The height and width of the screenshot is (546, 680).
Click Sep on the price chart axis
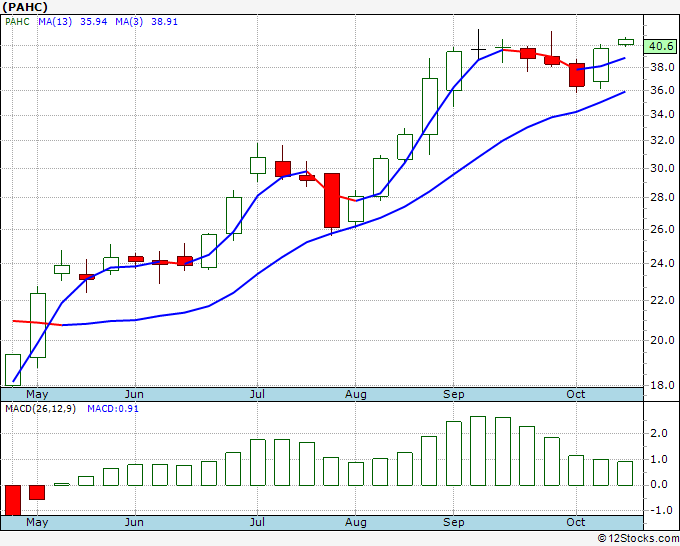click(x=454, y=395)
